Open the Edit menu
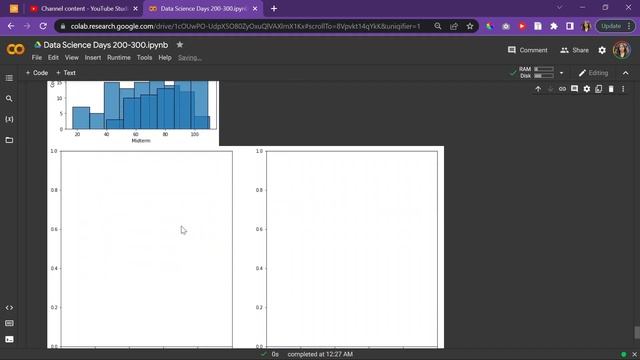Viewport: 640px width, 360px height. (53, 58)
